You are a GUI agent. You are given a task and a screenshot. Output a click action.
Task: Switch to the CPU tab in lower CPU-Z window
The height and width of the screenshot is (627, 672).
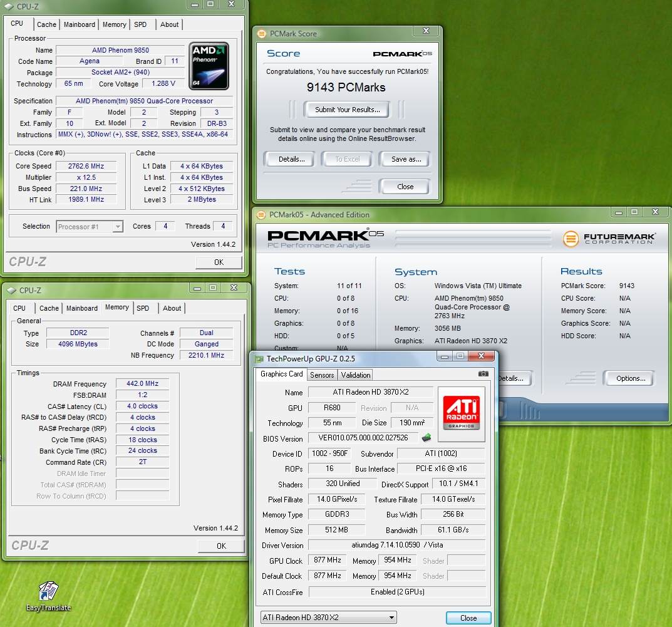(x=19, y=308)
